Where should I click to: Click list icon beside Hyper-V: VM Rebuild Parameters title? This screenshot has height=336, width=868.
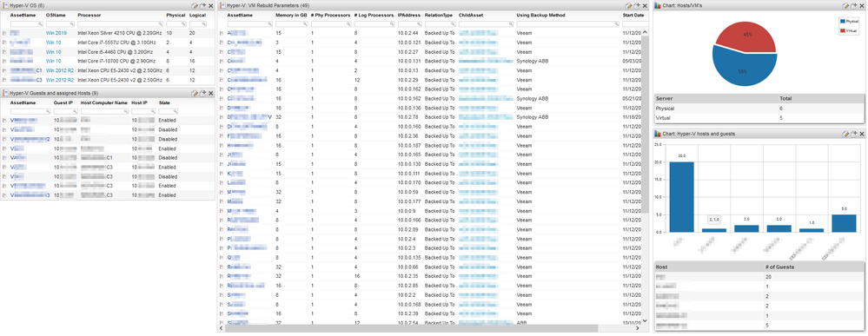pyautogui.click(x=222, y=5)
